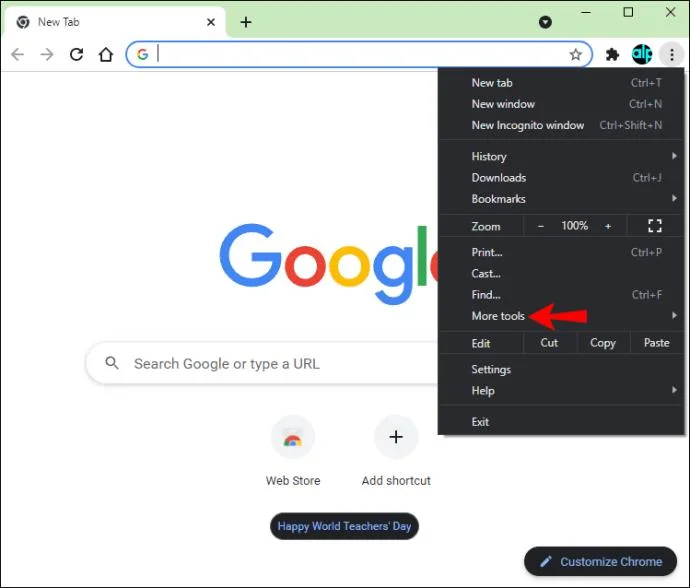Image resolution: width=690 pixels, height=588 pixels.
Task: Click the forward navigation arrow
Action: [47, 55]
